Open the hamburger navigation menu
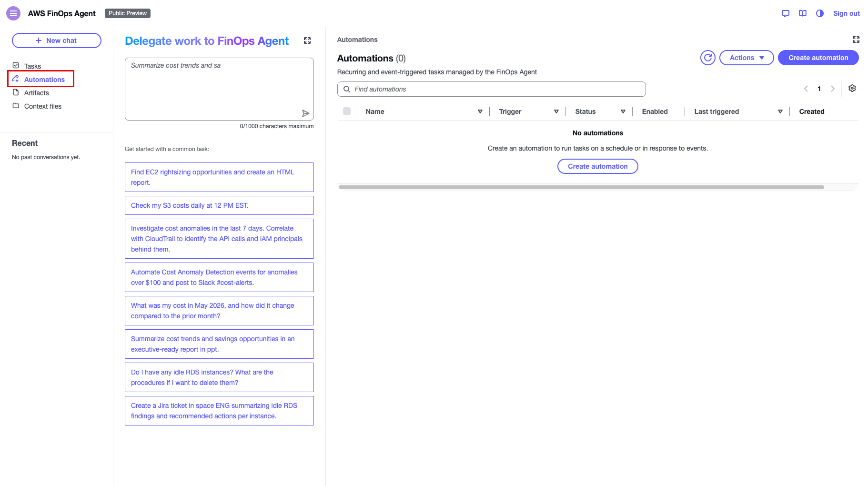868x486 pixels. click(x=13, y=13)
